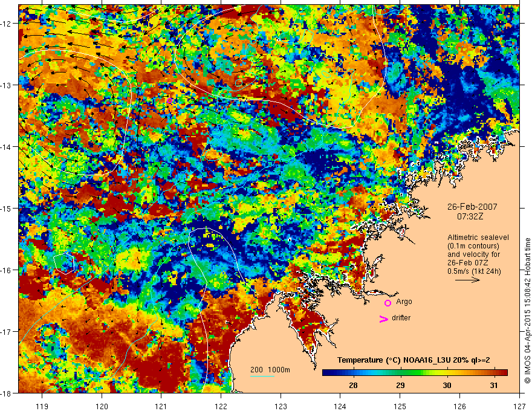This screenshot has width=532, height=411.
Task: Click the '0.5m/s (1kt 24h)' scale text
Action: click(475, 271)
